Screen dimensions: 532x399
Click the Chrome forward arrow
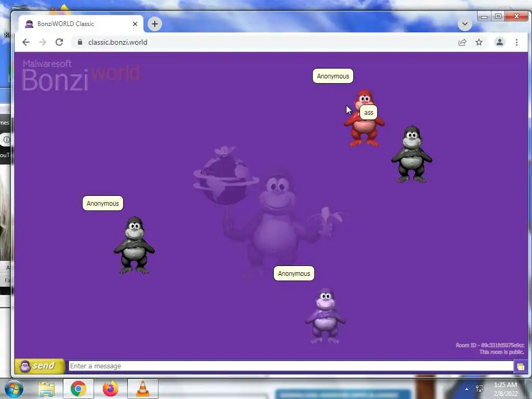click(43, 42)
